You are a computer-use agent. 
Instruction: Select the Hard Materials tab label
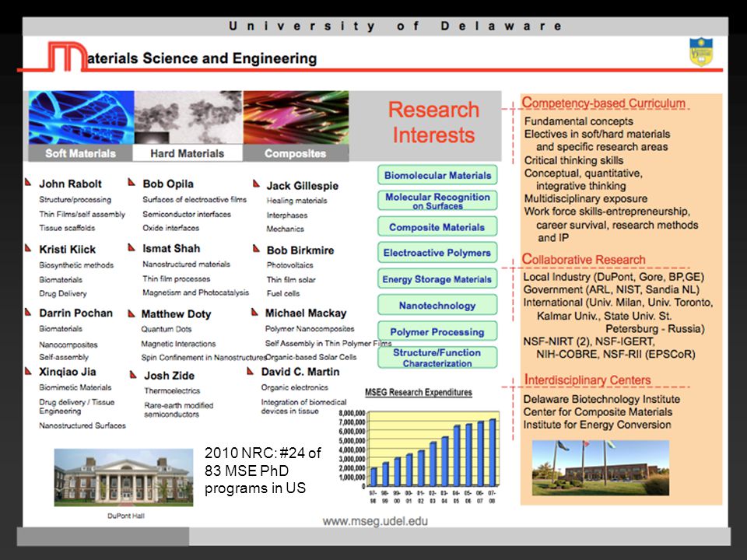[x=188, y=153]
